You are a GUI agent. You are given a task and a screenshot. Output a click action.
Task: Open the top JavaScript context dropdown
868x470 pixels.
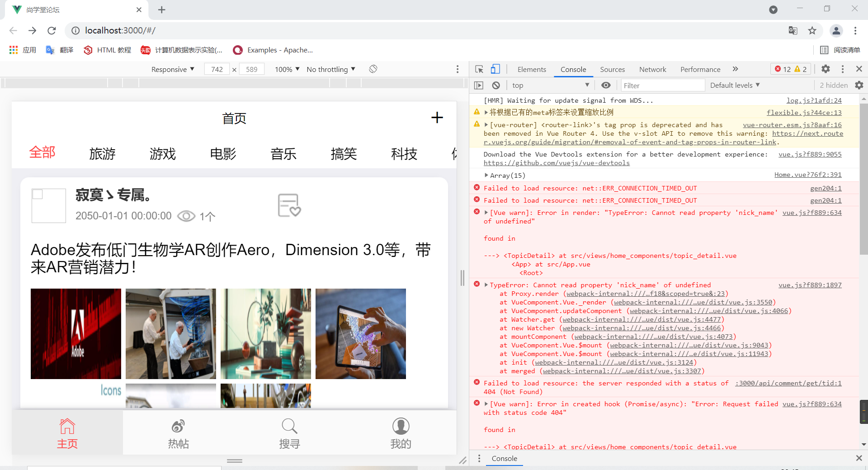point(551,85)
